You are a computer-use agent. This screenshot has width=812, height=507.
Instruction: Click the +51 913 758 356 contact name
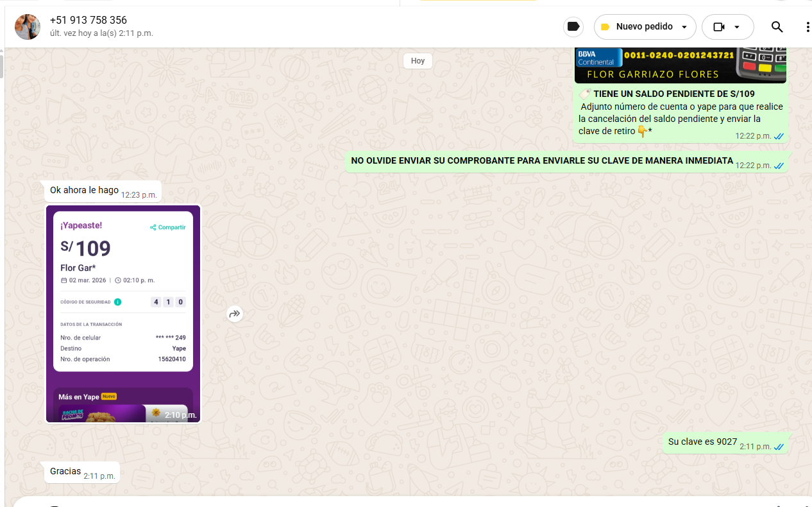point(89,21)
